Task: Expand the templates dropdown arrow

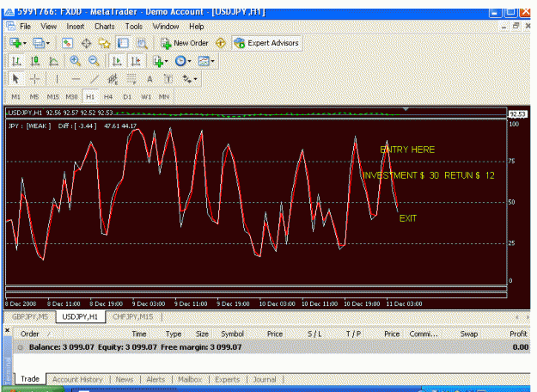Action: (213, 61)
